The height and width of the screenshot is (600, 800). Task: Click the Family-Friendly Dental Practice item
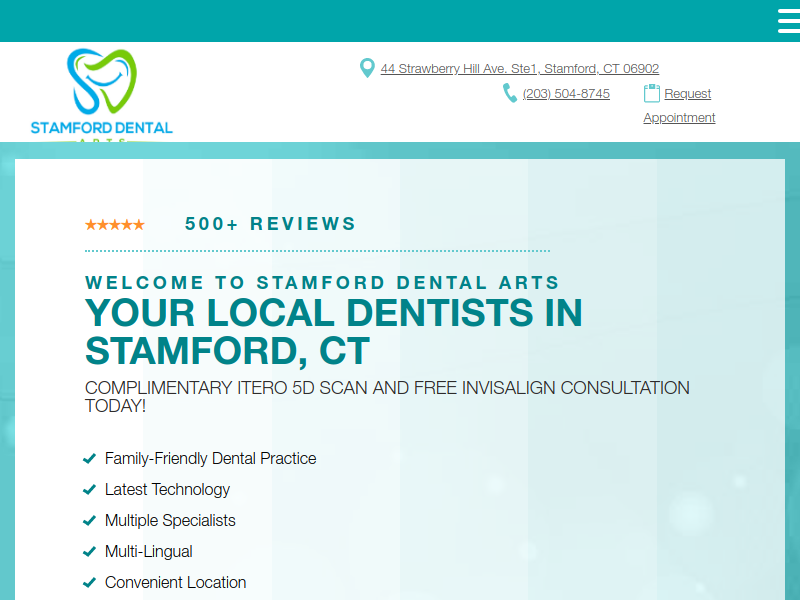tap(210, 458)
